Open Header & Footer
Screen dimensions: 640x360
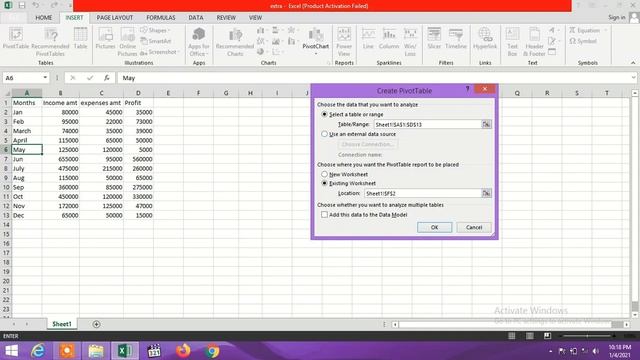tap(534, 42)
